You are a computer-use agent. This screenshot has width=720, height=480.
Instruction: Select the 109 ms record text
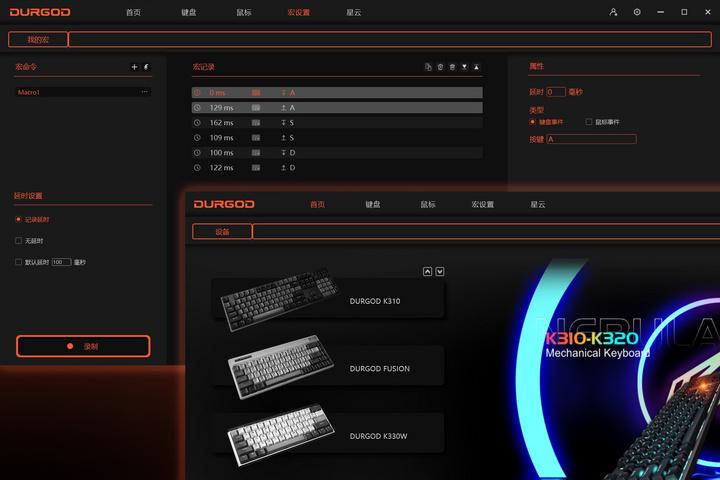(221, 138)
